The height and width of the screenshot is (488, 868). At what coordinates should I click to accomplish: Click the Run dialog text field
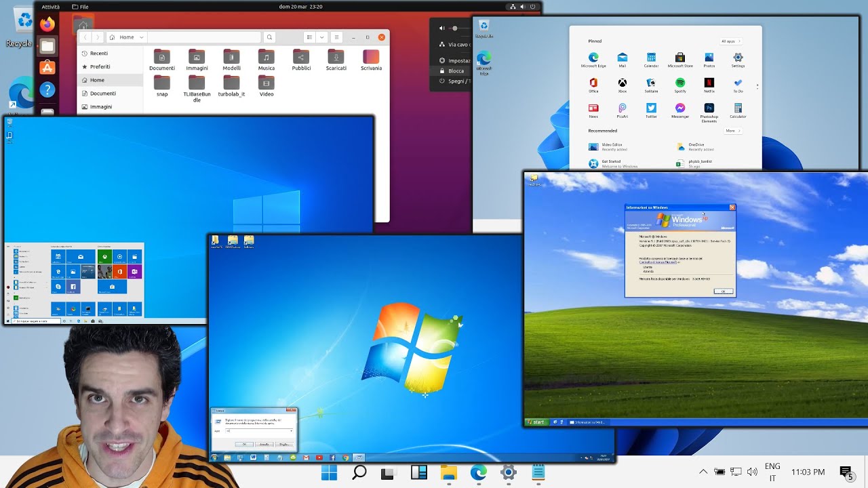click(x=258, y=430)
